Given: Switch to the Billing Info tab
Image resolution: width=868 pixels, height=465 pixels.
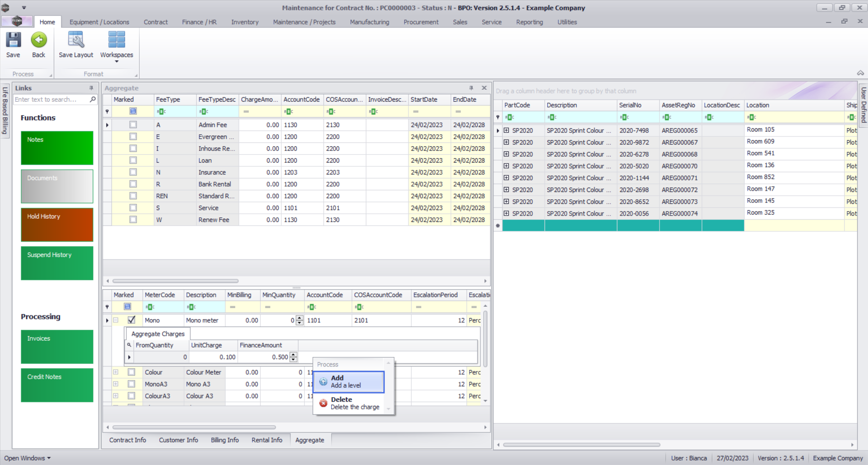Looking at the screenshot, I should click(x=224, y=440).
